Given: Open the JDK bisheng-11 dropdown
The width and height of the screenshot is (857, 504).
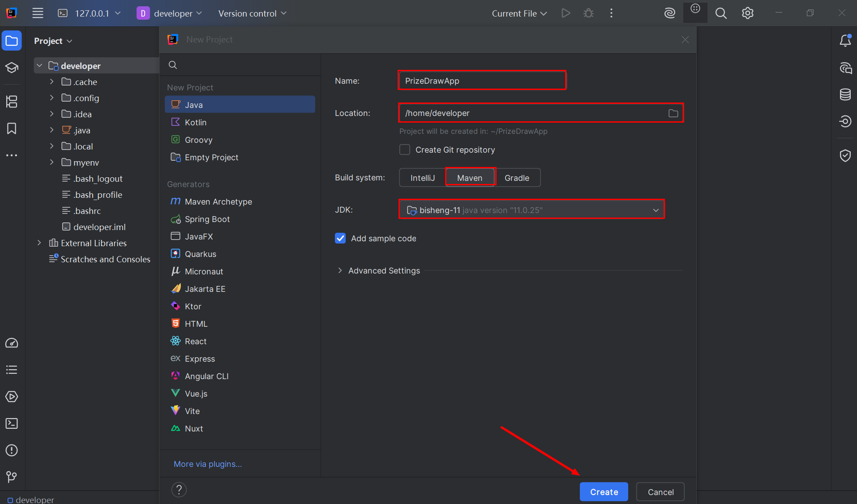Looking at the screenshot, I should tap(531, 210).
